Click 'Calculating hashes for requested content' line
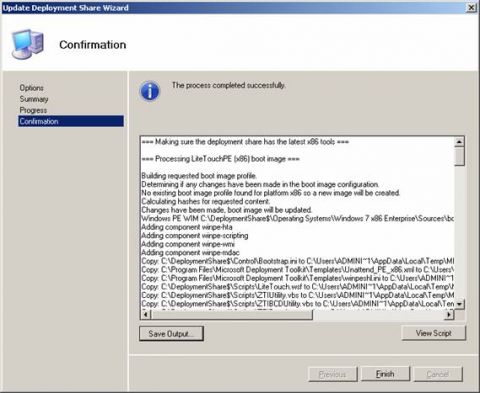 [206, 201]
